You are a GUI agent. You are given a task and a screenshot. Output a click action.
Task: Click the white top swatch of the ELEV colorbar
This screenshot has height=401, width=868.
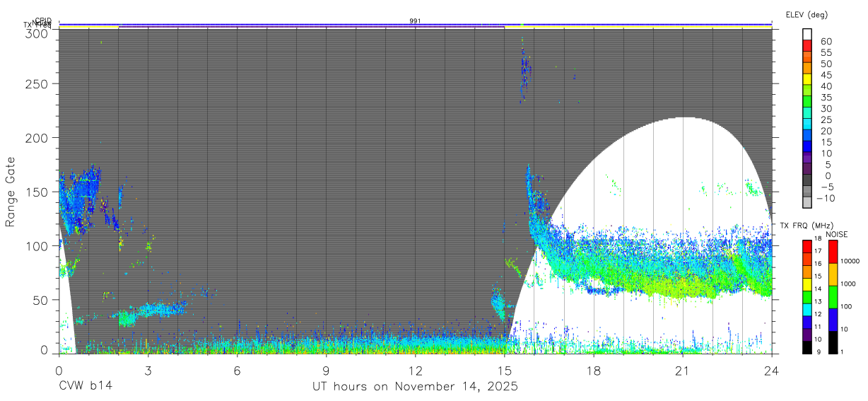[x=807, y=34]
